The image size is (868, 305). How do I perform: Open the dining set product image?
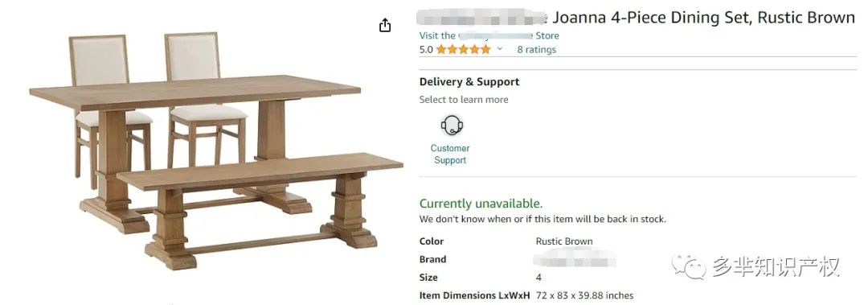216,150
